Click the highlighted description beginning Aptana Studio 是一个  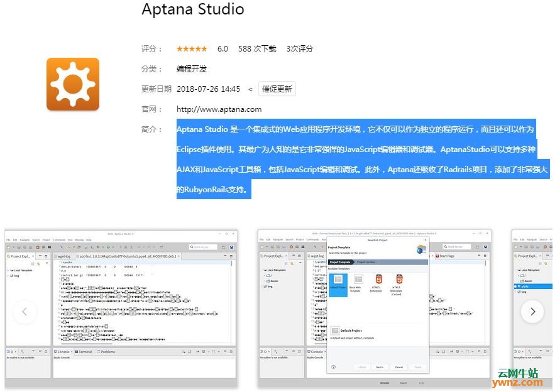click(x=363, y=159)
